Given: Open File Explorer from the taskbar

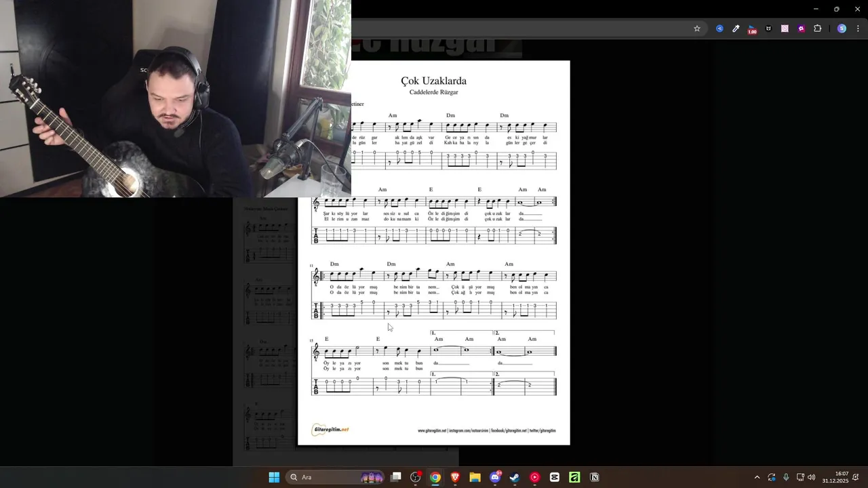Looking at the screenshot, I should click(475, 477).
